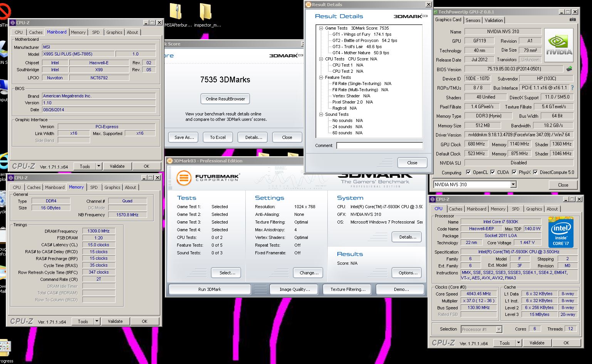592x364 pixels.
Task: Click the To Excel button
Action: point(218,137)
